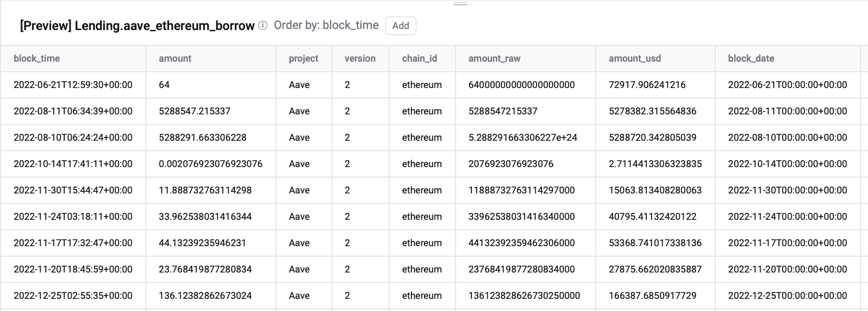Click the version column header
Screen dimensions: 868x311
360,59
